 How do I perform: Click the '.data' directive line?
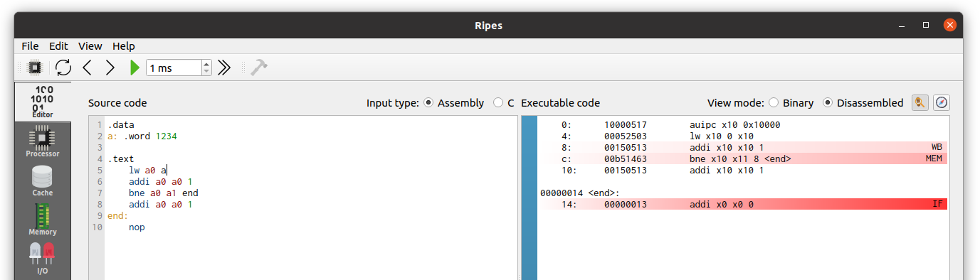[x=120, y=124]
